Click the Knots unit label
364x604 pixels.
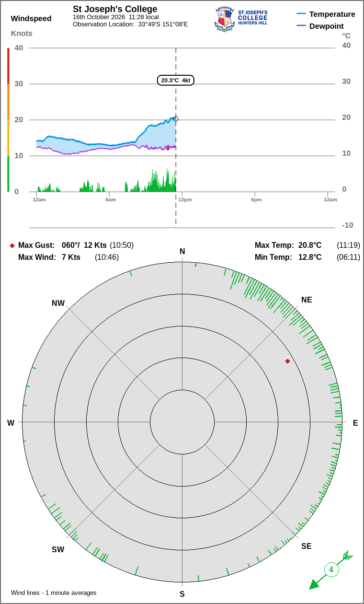(x=22, y=33)
